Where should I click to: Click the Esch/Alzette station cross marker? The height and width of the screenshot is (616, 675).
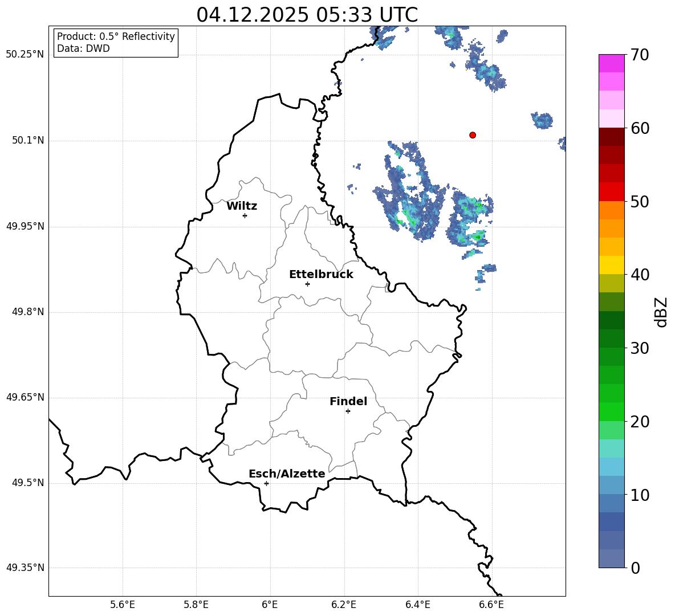tap(266, 483)
